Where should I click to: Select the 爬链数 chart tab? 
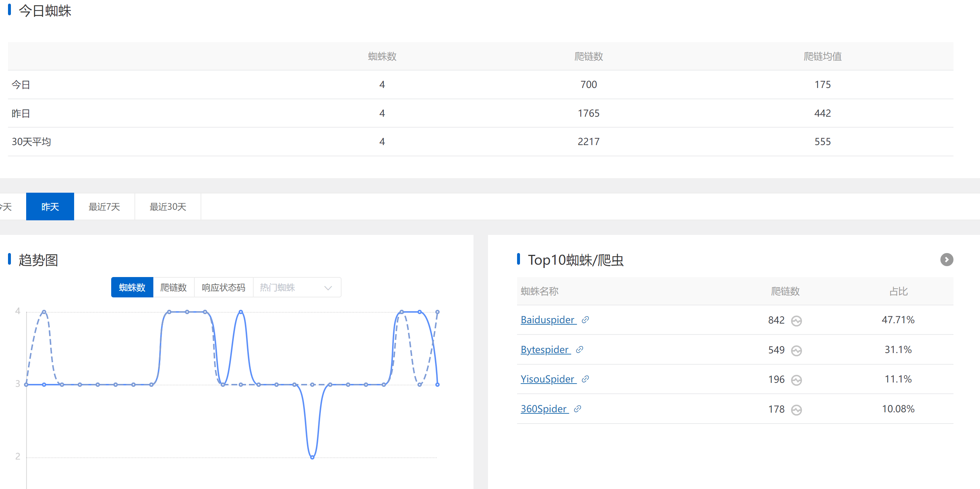[173, 287]
